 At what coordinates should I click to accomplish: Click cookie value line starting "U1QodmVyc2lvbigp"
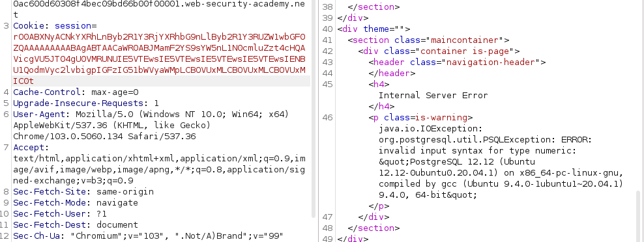[x=159, y=70]
